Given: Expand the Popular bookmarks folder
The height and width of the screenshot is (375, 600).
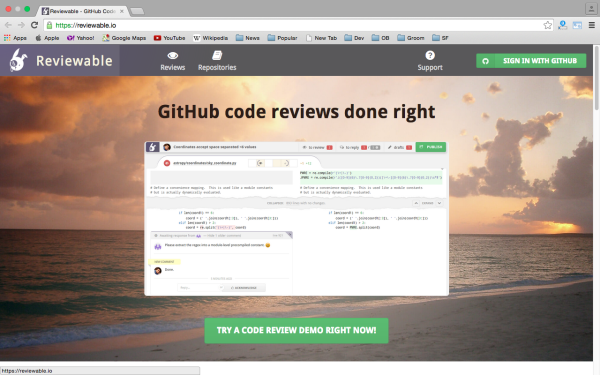Looking at the screenshot, I should 282,38.
